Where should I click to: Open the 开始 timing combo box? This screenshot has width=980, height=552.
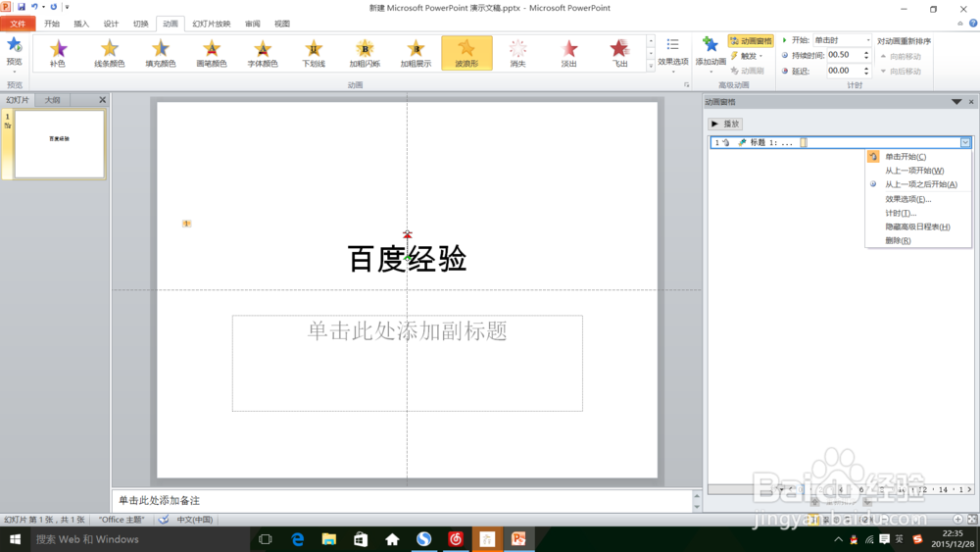point(842,40)
